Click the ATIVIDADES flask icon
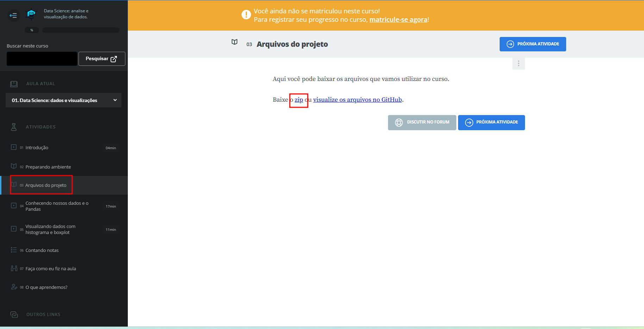Image resolution: width=644 pixels, height=329 pixels. 14,127
